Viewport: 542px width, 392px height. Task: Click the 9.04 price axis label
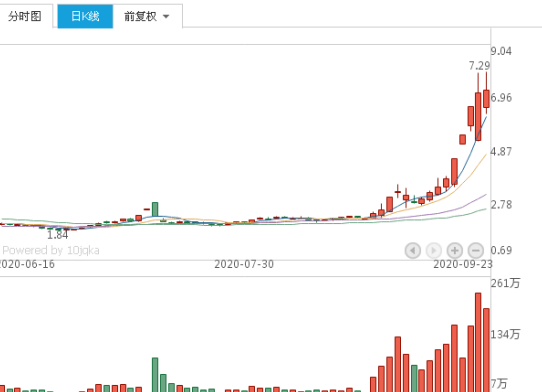click(501, 51)
